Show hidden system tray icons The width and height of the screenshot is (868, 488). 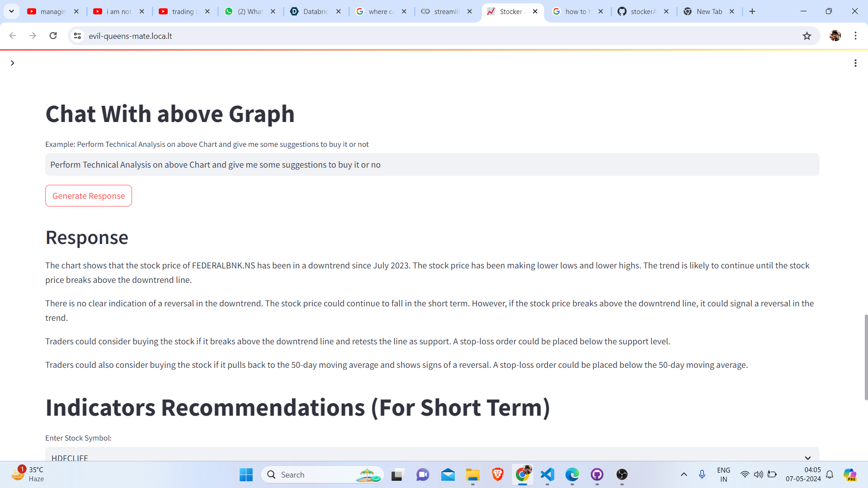(x=684, y=474)
